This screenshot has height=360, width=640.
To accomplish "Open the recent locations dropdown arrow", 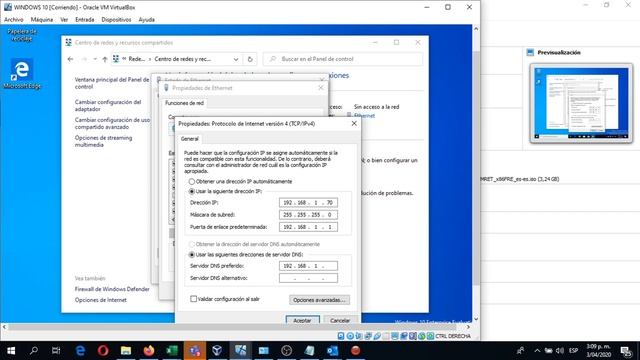I will click(95, 59).
